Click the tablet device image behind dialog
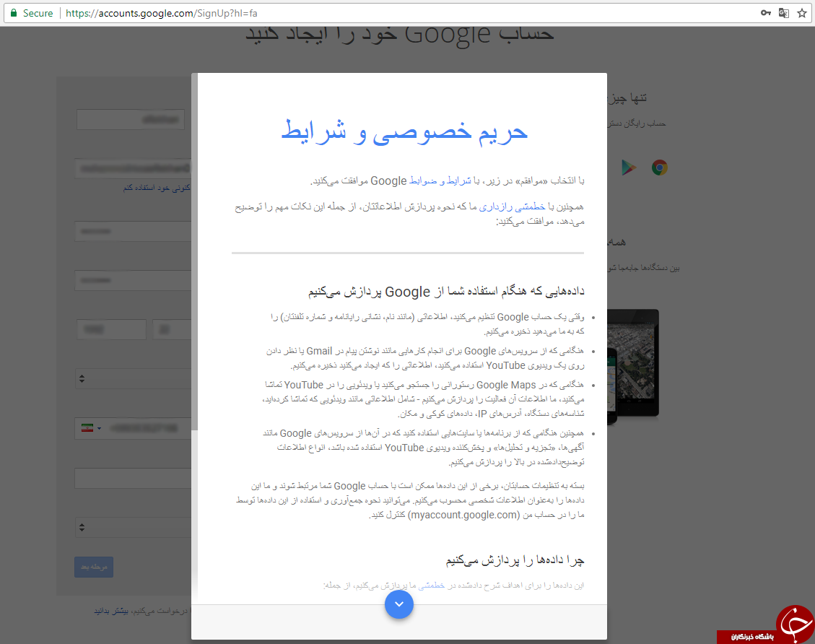The image size is (815, 644). tap(632, 363)
